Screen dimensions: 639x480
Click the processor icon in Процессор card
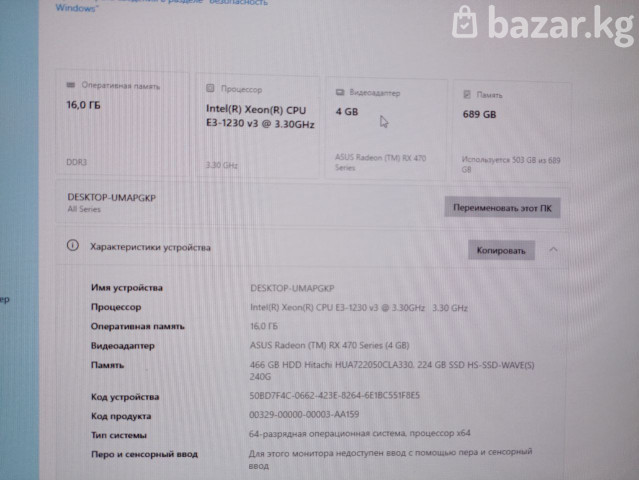coord(210,88)
